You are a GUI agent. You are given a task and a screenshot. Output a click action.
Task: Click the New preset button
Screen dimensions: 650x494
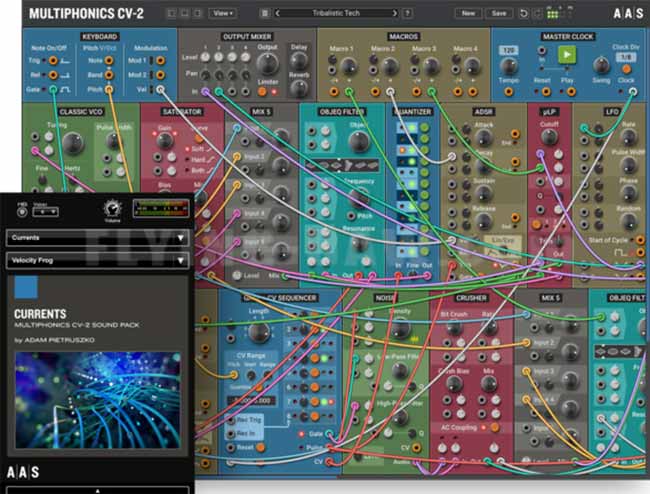(x=468, y=13)
